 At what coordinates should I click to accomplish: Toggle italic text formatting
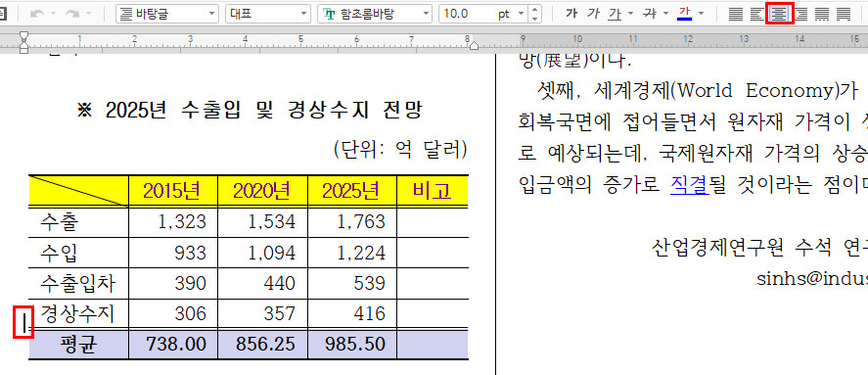point(593,14)
